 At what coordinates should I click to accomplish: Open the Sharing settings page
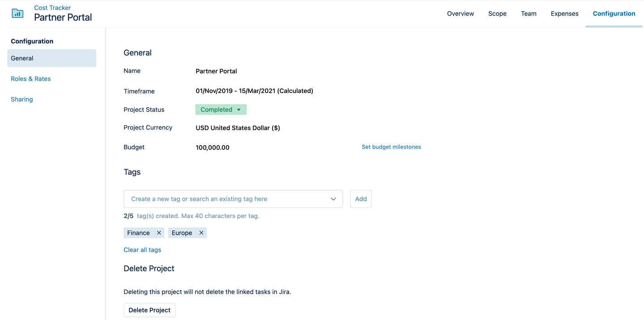[21, 99]
